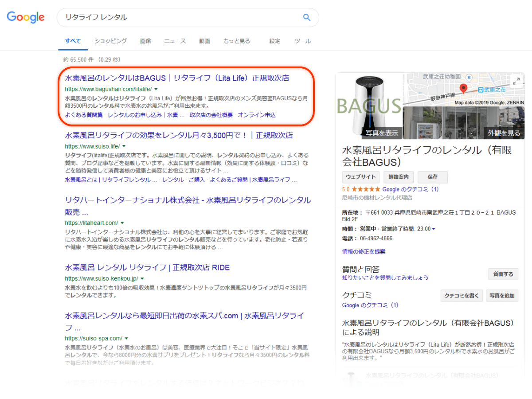Open the 外観を見る street view thumbnail
Image resolution: width=532 pixels, height=399 pixels.
click(464, 123)
